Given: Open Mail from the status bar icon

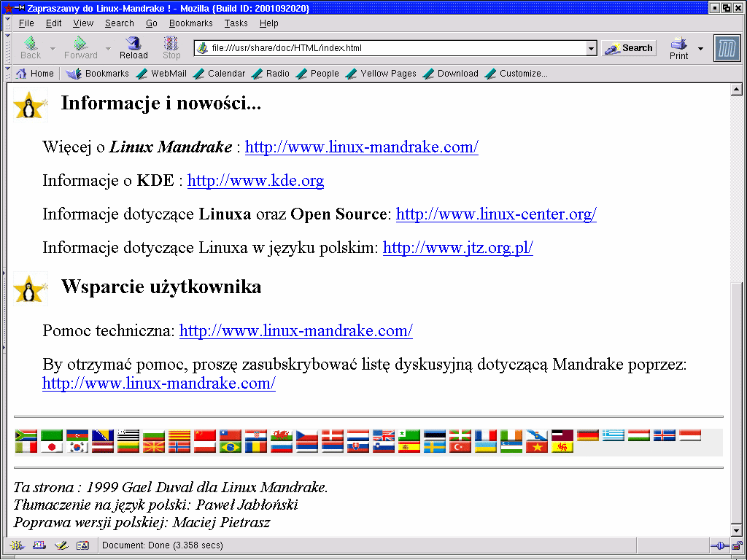Looking at the screenshot, I should coord(39,545).
